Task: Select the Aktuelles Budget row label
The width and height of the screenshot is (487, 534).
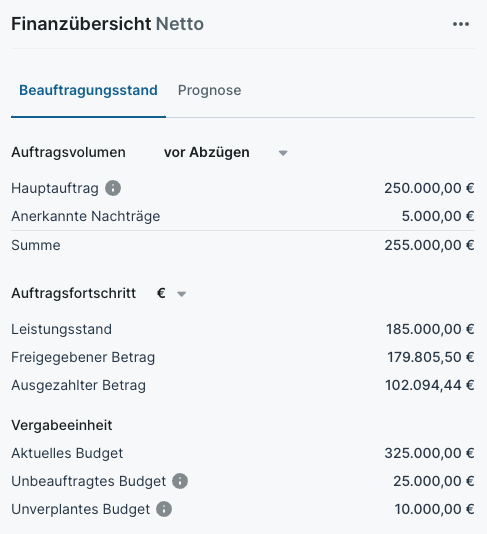Action: (x=67, y=453)
